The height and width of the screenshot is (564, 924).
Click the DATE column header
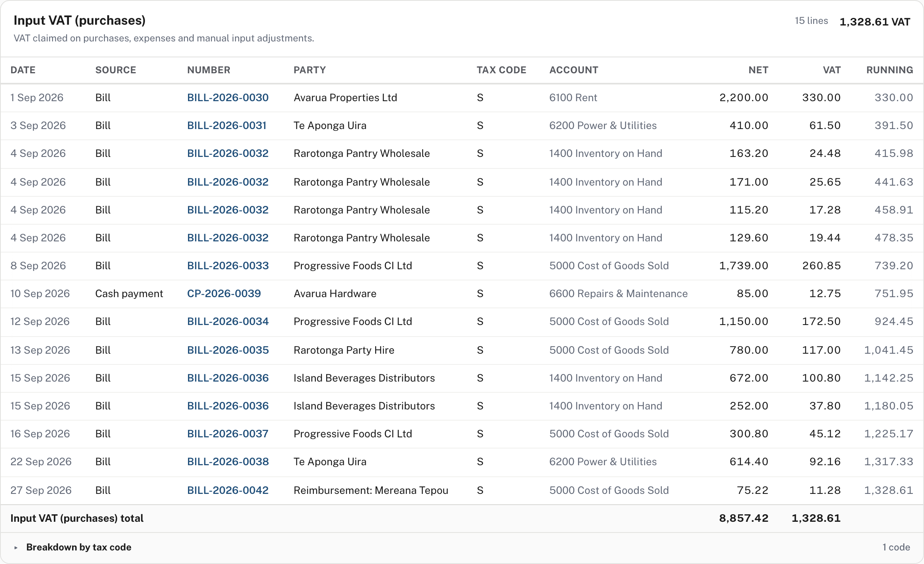pos(23,70)
